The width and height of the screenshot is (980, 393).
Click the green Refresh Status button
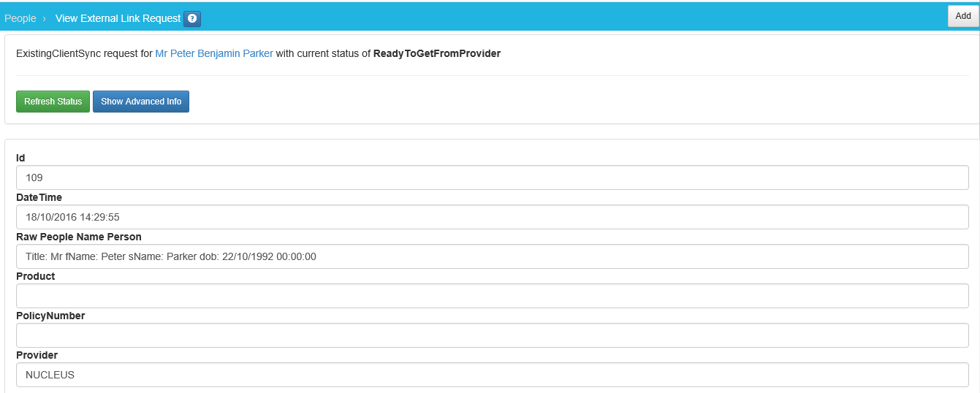tap(53, 102)
